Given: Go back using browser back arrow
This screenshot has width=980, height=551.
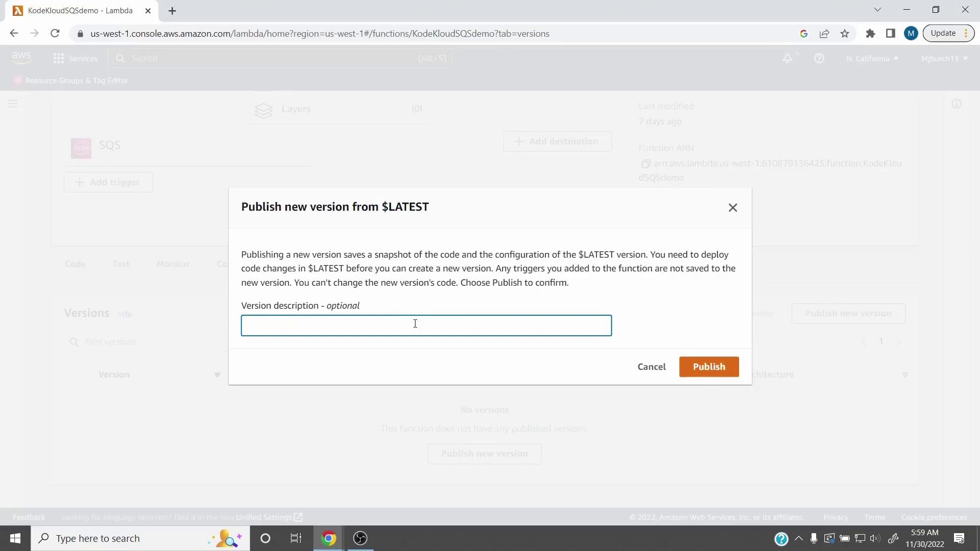Looking at the screenshot, I should pos(14,34).
